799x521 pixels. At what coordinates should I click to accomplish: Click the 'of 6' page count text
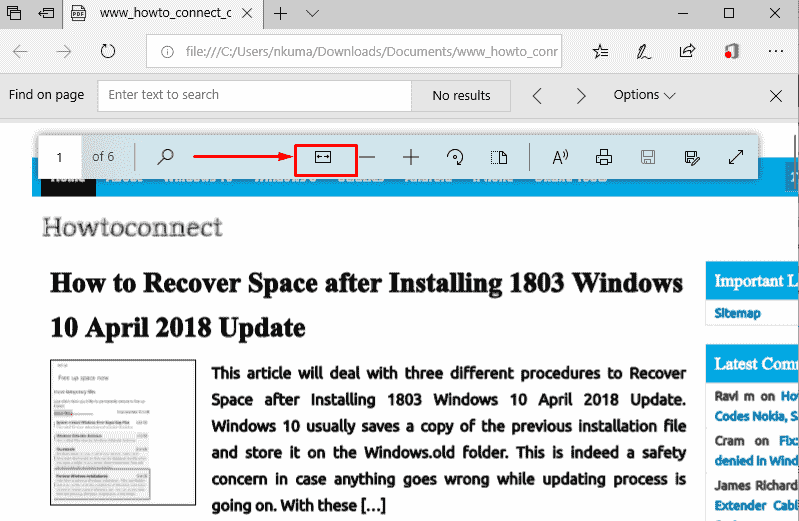[x=103, y=157]
